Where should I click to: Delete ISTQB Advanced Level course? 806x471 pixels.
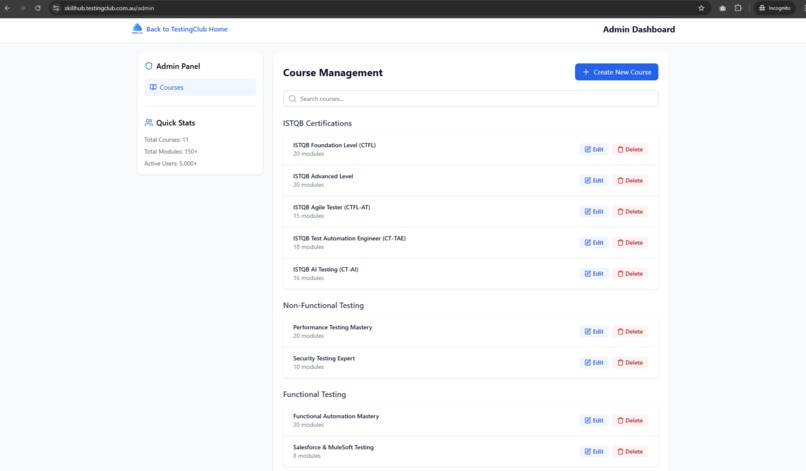click(x=630, y=180)
